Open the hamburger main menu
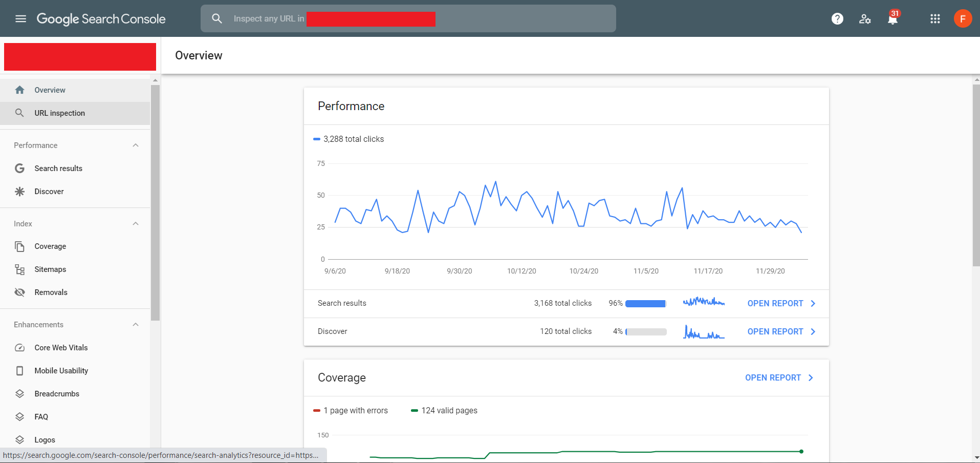This screenshot has width=980, height=463. [20, 19]
